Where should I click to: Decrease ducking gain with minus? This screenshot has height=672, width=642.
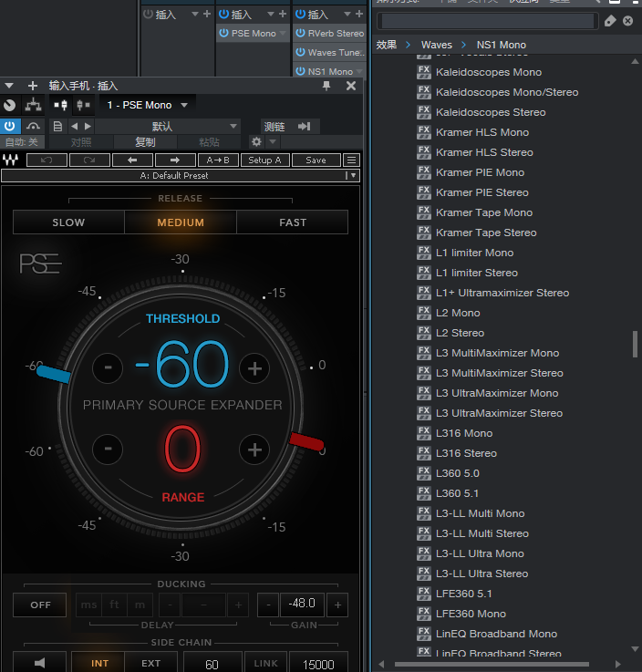(x=268, y=605)
